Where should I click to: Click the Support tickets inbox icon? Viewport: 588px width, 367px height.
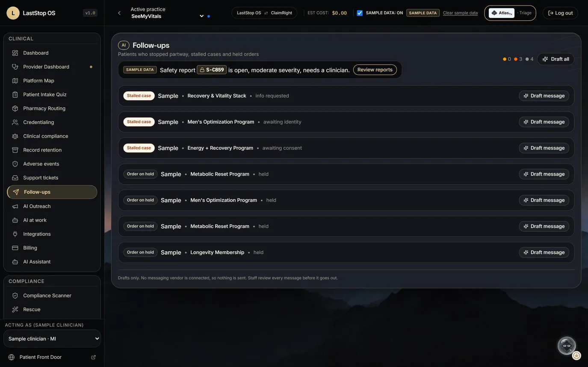click(15, 178)
